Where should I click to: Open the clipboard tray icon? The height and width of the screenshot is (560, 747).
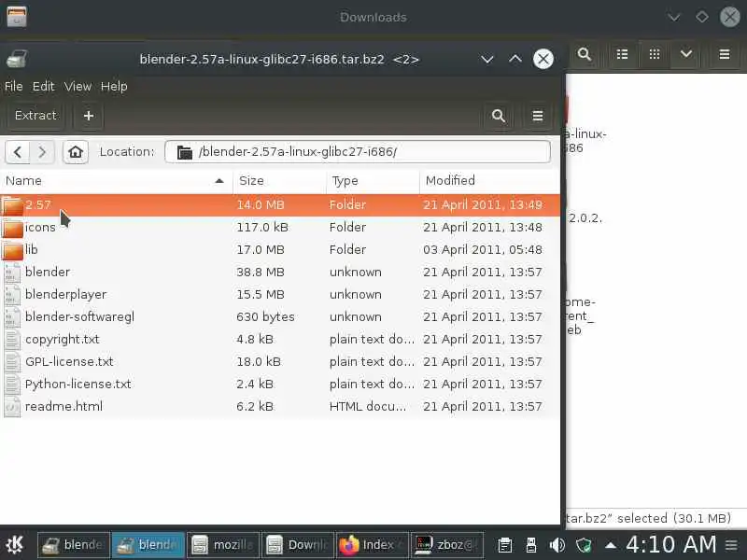click(505, 545)
